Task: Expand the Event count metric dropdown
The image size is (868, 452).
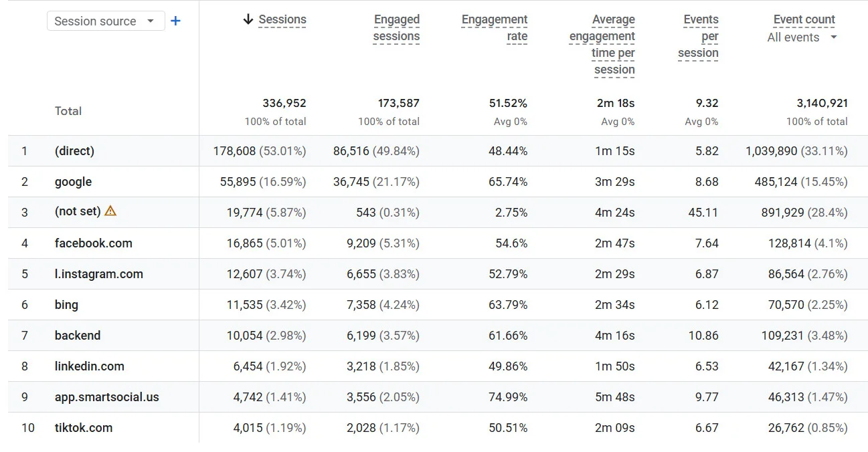Action: tap(803, 19)
